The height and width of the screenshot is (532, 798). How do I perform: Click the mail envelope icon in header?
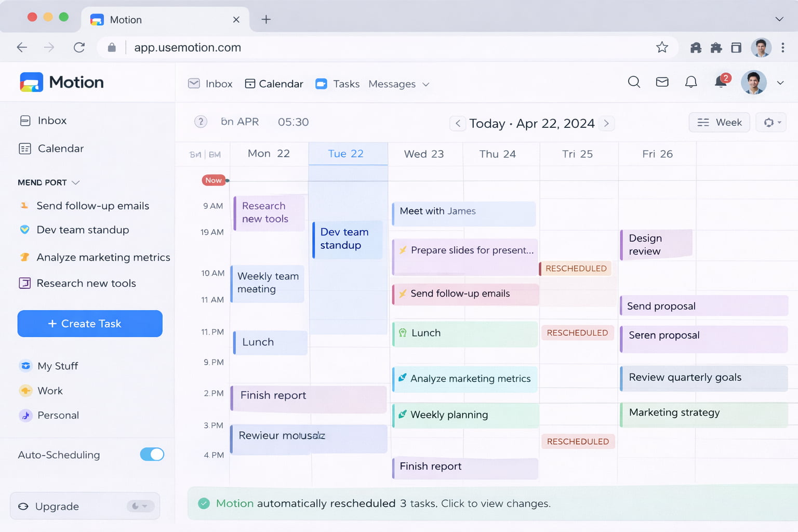click(662, 82)
